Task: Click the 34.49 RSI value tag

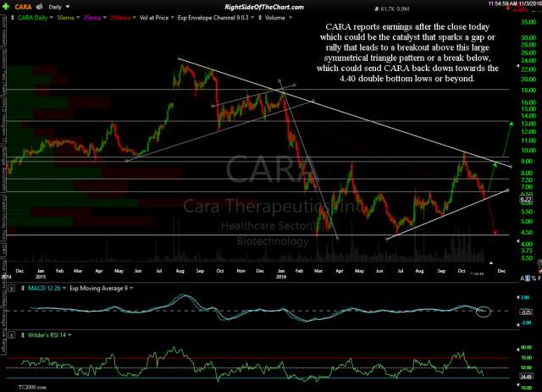Action: point(526,377)
